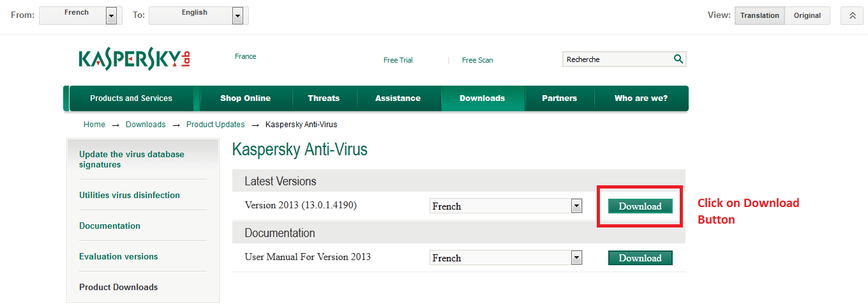Go to the Shop Online tab
This screenshot has width=868, height=308.
pyautogui.click(x=245, y=98)
